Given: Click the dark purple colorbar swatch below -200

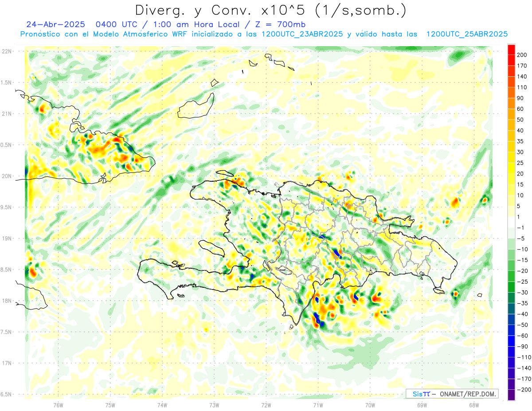Looking at the screenshot, I should 511,395.
